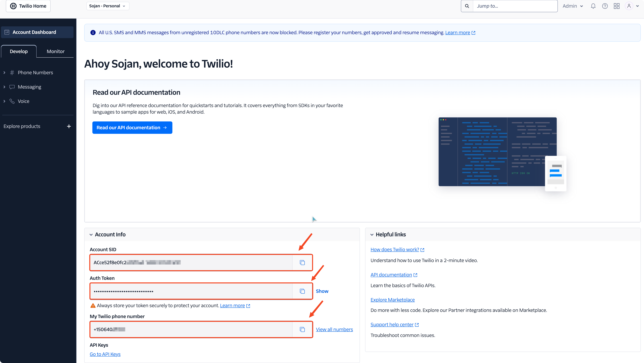Switch to the Develop tab
644x363 pixels.
pos(19,51)
